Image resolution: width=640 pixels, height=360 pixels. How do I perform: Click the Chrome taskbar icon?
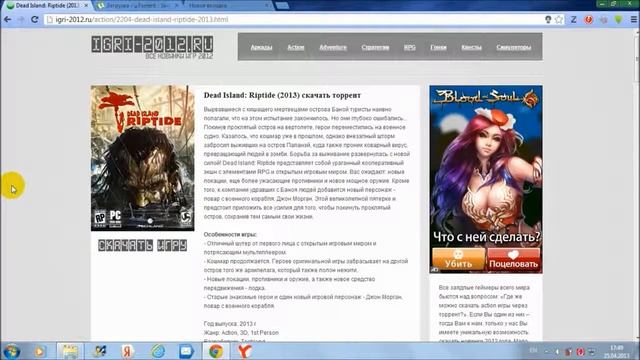pyautogui.click(x=216, y=351)
